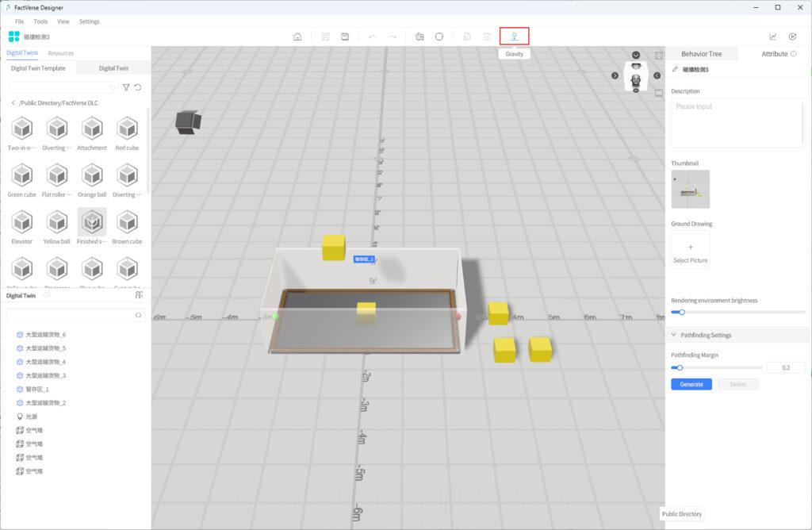This screenshot has width=812, height=530.
Task: Click the Generate button
Action: coord(691,385)
